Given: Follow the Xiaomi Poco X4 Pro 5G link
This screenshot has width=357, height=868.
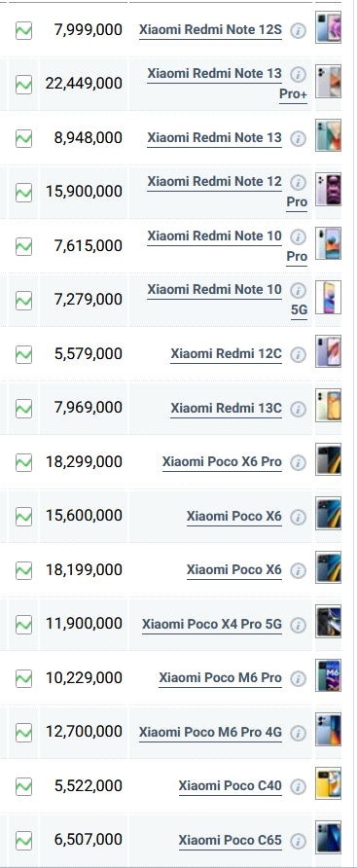Looking at the screenshot, I should coord(211,625).
